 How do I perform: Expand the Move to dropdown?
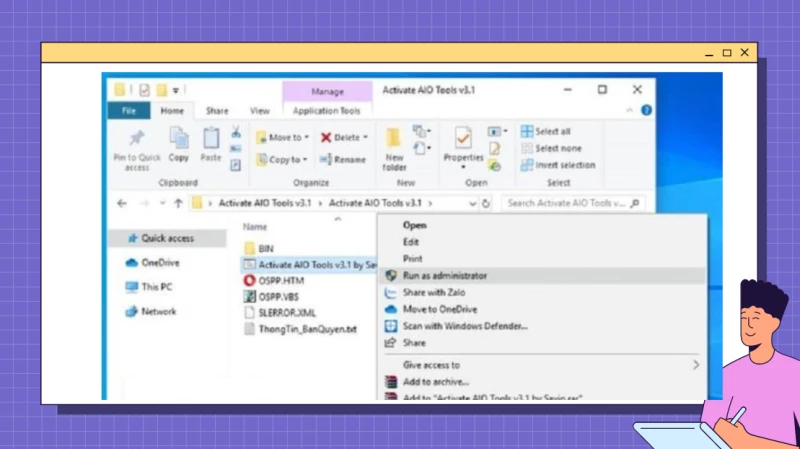coord(306,137)
